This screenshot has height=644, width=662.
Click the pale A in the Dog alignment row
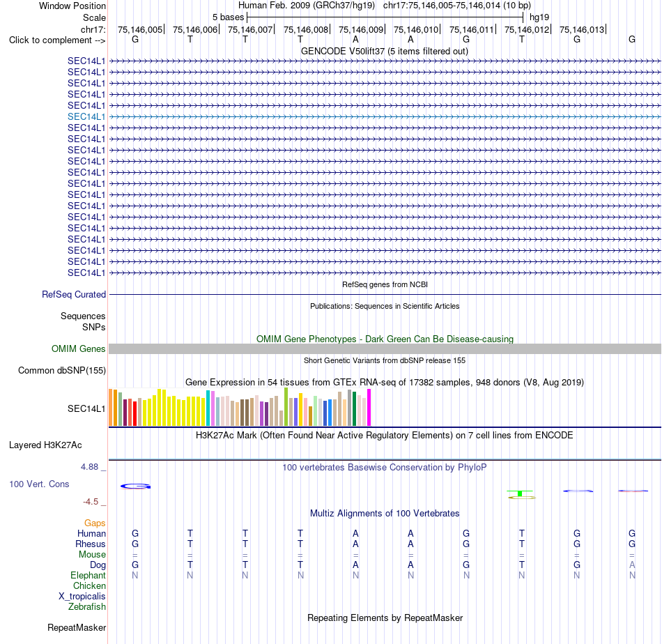click(632, 565)
